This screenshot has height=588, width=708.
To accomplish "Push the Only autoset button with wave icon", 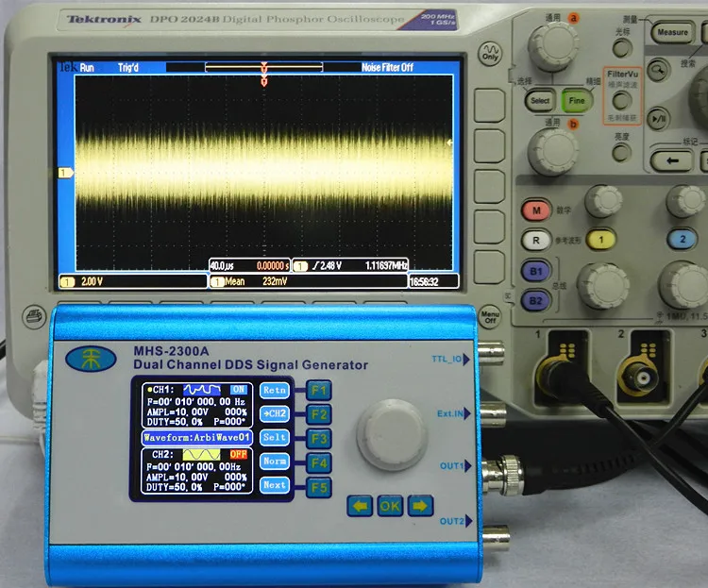I will click(x=490, y=53).
